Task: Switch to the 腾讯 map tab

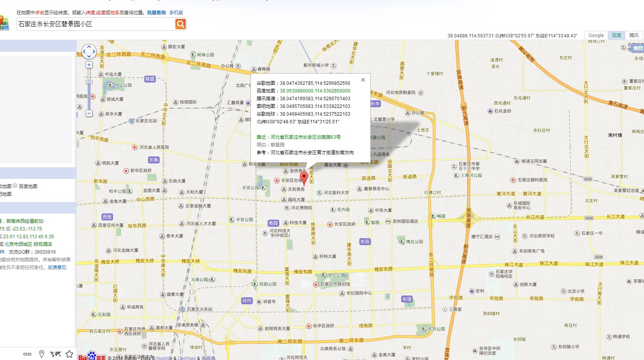Action: coord(634,35)
